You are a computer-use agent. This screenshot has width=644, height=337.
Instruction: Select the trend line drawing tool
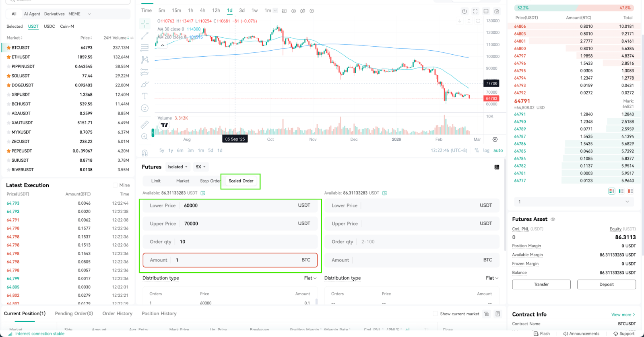coord(145,36)
